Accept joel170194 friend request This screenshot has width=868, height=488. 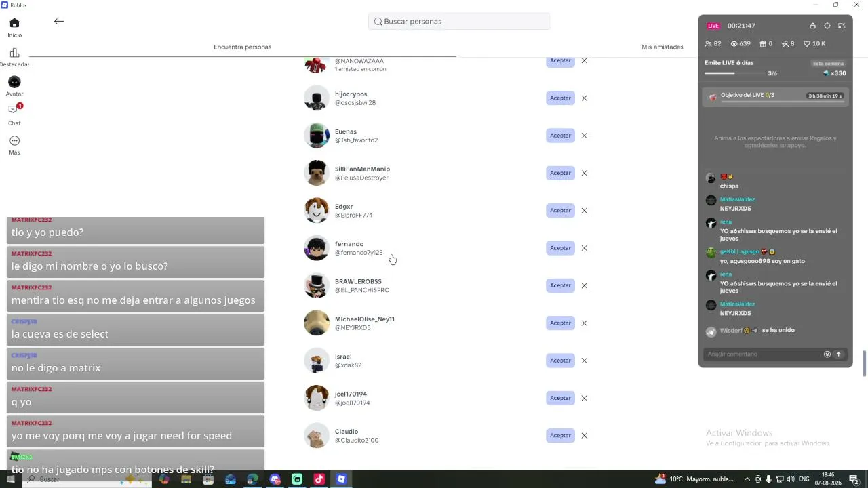(x=560, y=398)
